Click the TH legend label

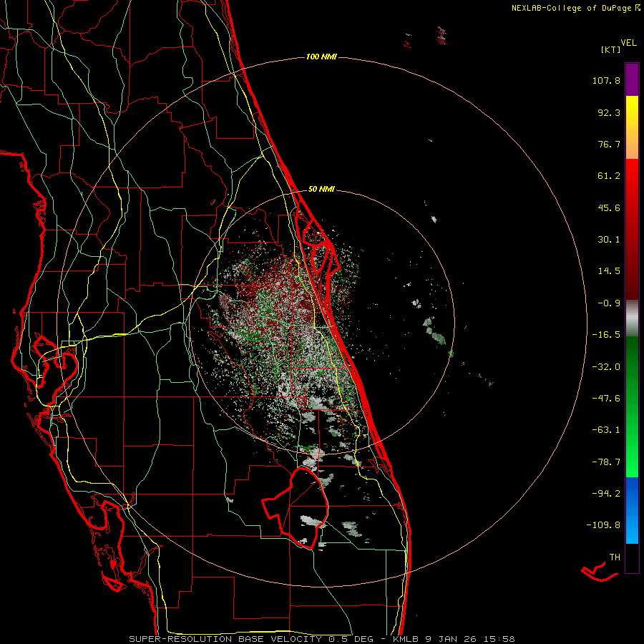tap(615, 557)
